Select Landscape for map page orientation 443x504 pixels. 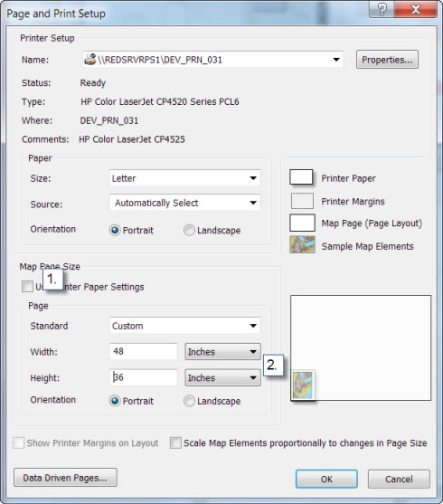pyautogui.click(x=189, y=401)
